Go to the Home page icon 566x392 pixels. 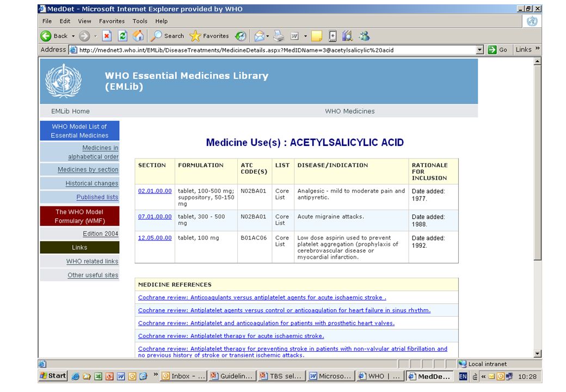click(x=138, y=36)
